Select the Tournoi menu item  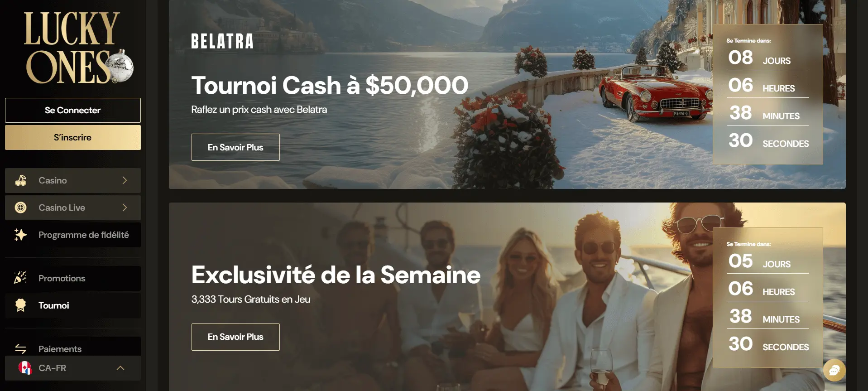tap(73, 305)
